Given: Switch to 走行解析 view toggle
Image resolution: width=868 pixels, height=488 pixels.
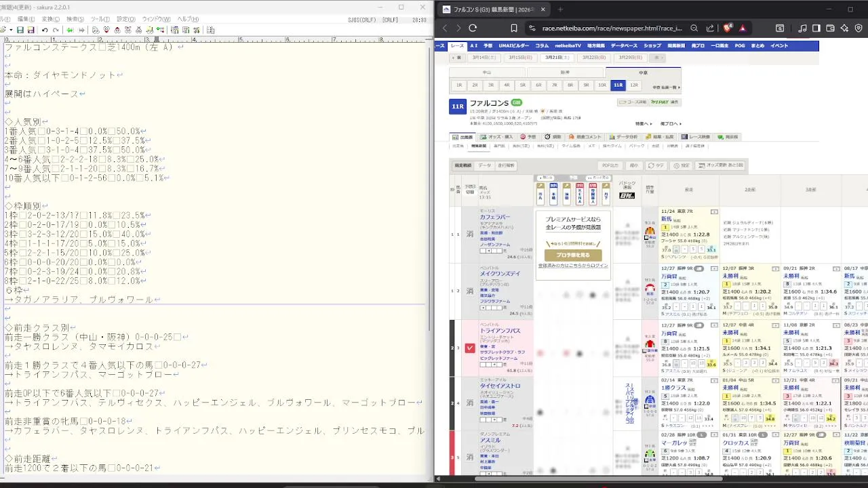Looking at the screenshot, I should coord(507,165).
